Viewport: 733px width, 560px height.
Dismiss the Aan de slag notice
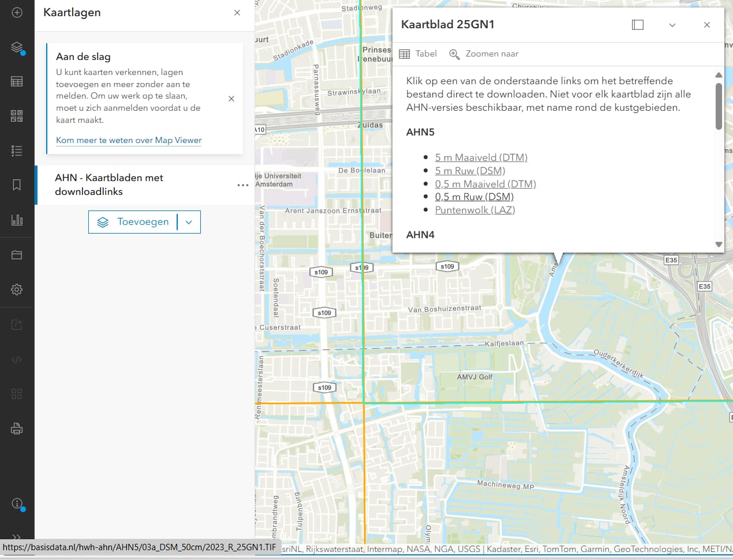click(231, 99)
